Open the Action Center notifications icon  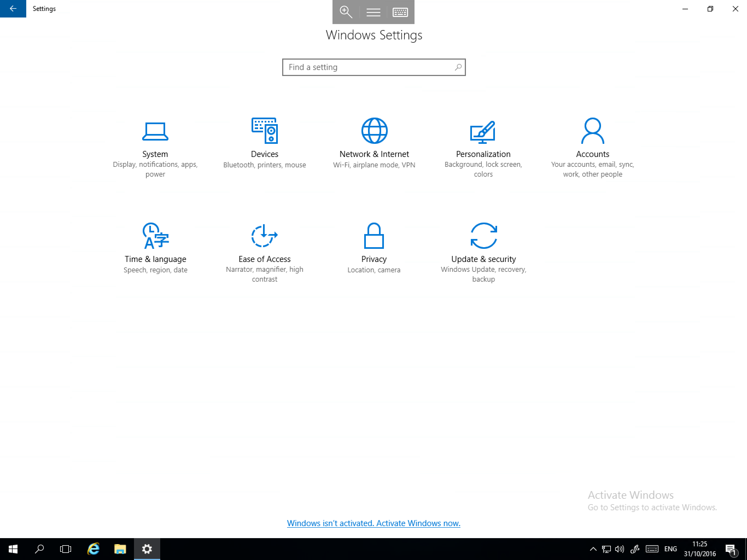(731, 550)
